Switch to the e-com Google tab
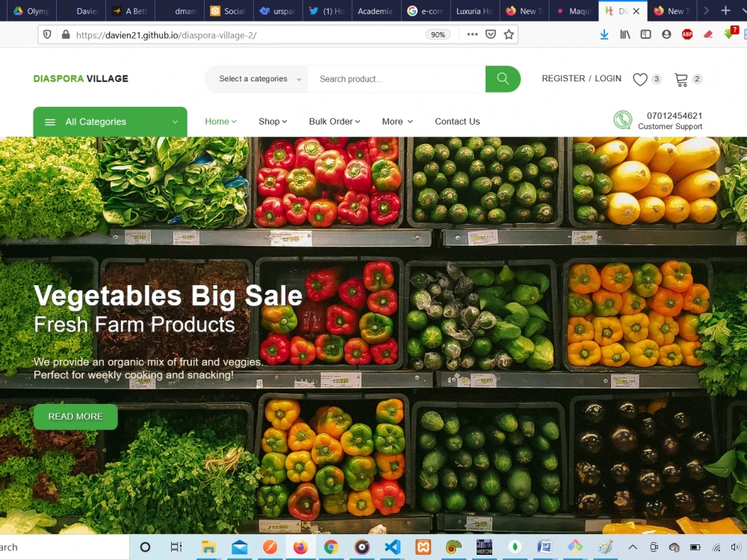Image resolution: width=747 pixels, height=560 pixels. [x=426, y=10]
